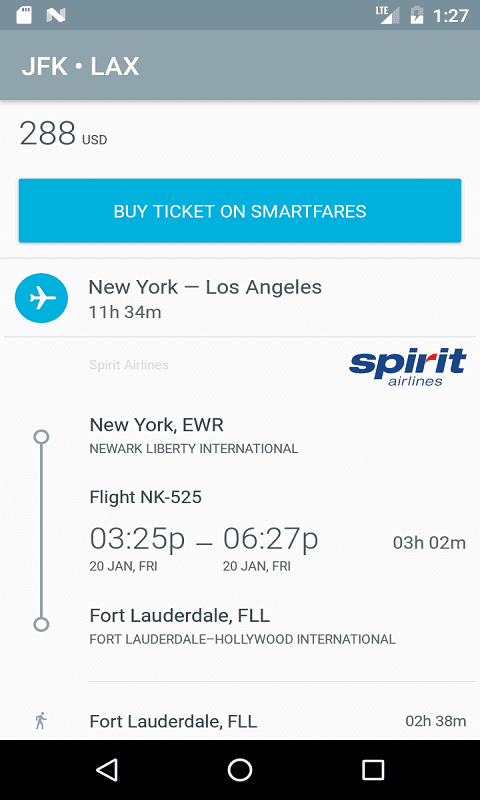The width and height of the screenshot is (480, 800).
Task: Tap the departure circle marker for EWR
Action: tap(41, 437)
